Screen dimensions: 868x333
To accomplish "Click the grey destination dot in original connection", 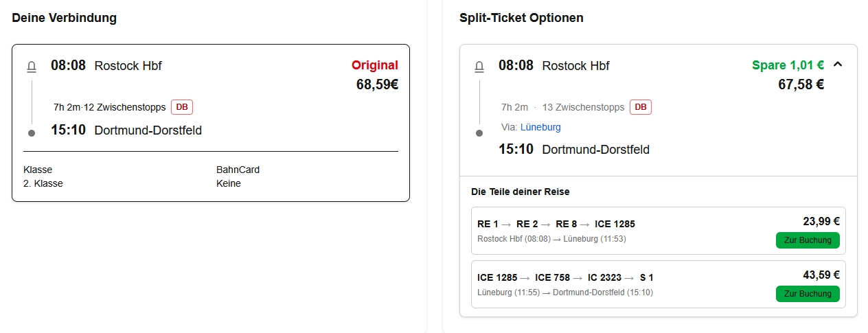I will click(x=32, y=133).
